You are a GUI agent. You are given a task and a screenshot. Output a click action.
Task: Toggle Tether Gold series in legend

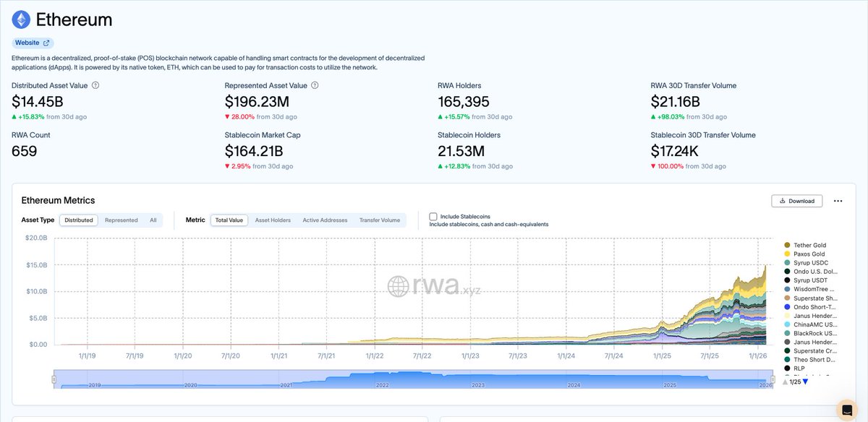[x=805, y=245]
